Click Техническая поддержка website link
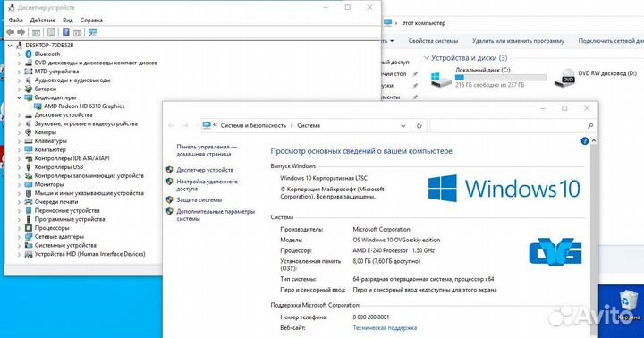The height and width of the screenshot is (338, 644). click(385, 328)
